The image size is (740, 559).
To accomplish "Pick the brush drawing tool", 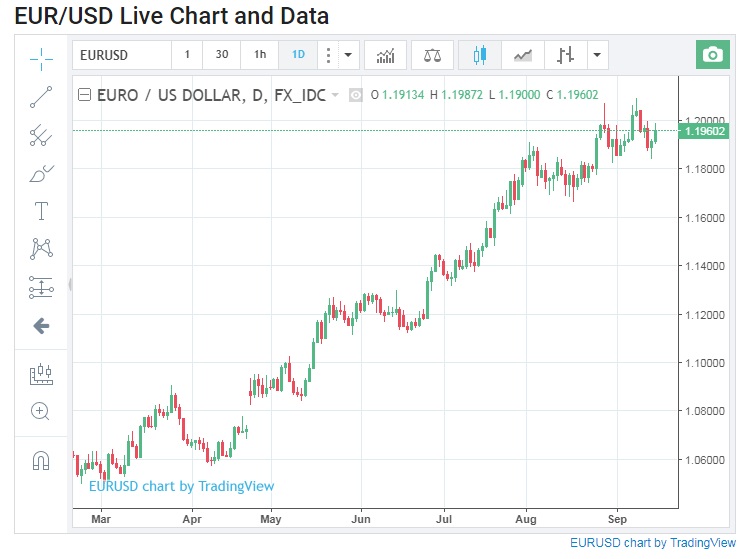I will pos(41,174).
